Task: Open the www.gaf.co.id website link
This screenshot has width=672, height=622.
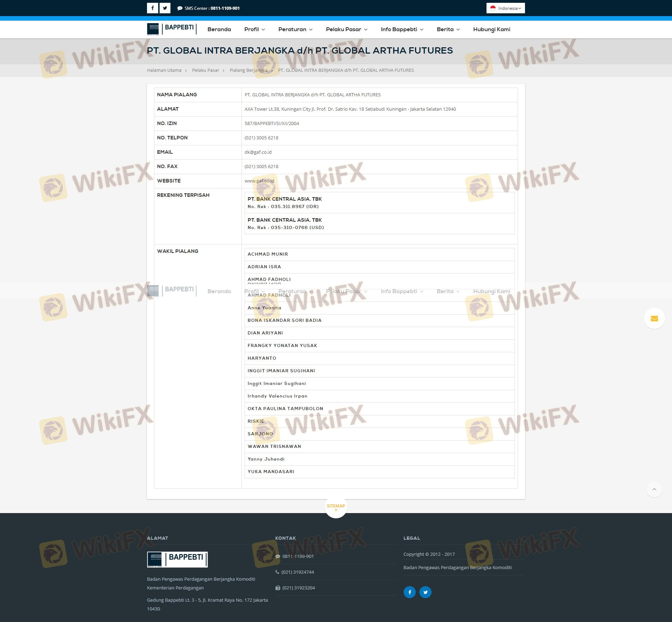Action: (259, 181)
